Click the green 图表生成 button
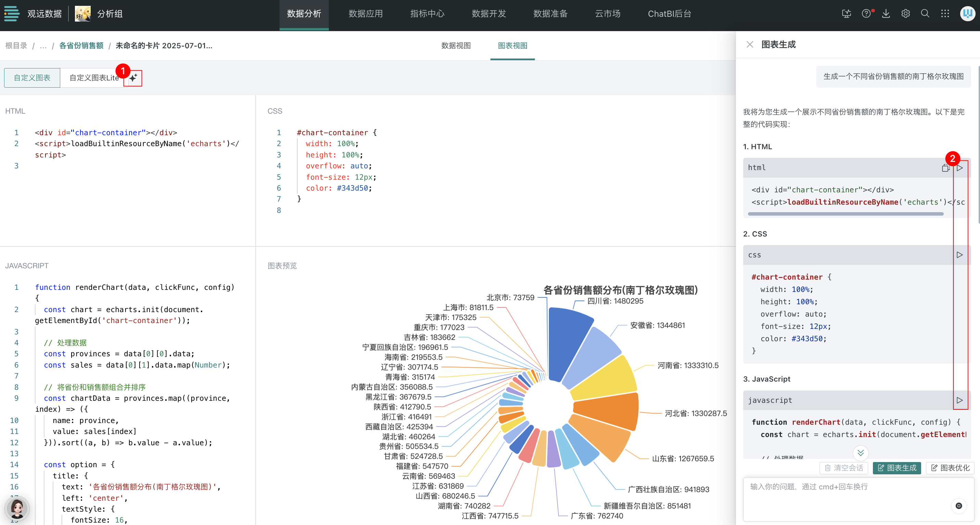Screen dimensions: 980x525 click(897, 468)
